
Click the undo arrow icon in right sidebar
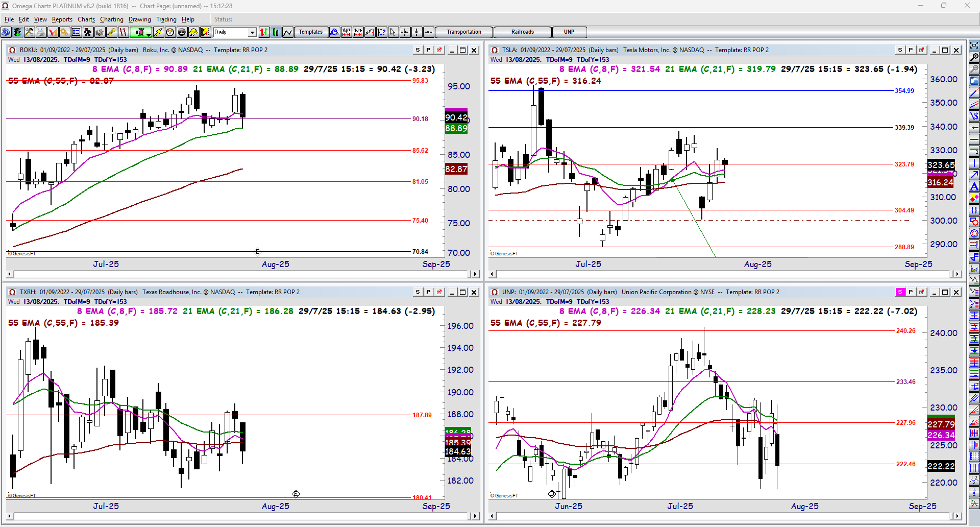click(x=974, y=80)
